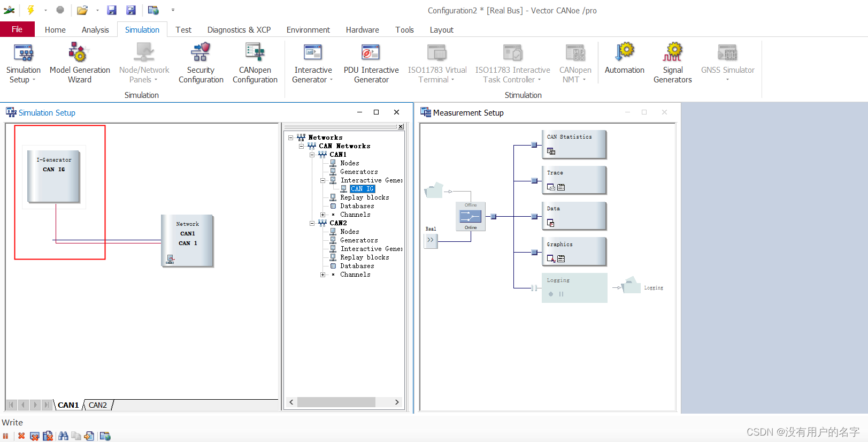Click the Write window pause icon
This screenshot has height=442, width=868.
click(6, 436)
